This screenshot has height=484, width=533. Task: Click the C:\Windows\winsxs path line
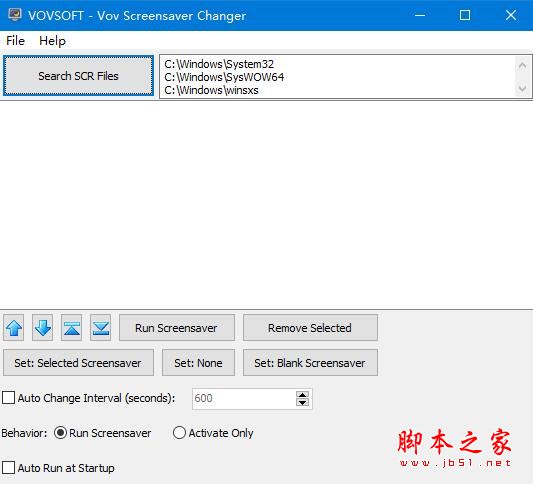coord(211,90)
